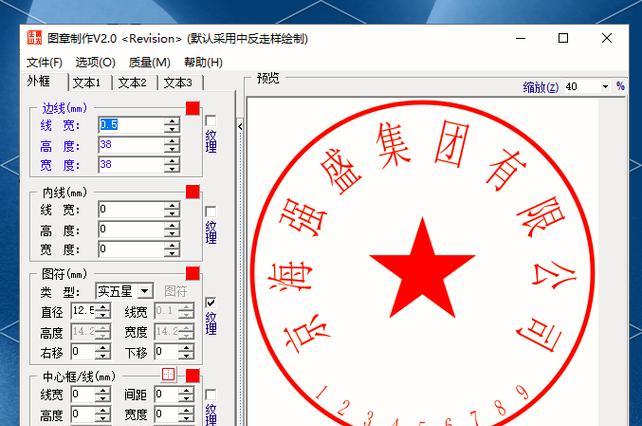Collapse the left panel with the arrow
The height and width of the screenshot is (426, 642).
coord(240,126)
